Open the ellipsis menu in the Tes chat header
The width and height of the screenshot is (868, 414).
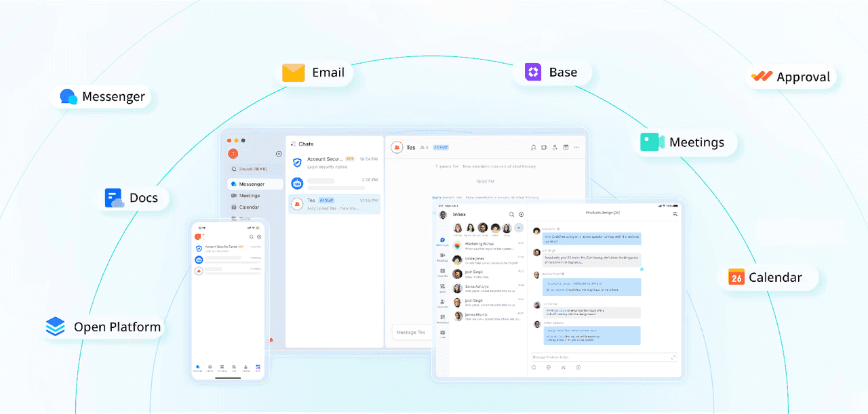pyautogui.click(x=577, y=147)
